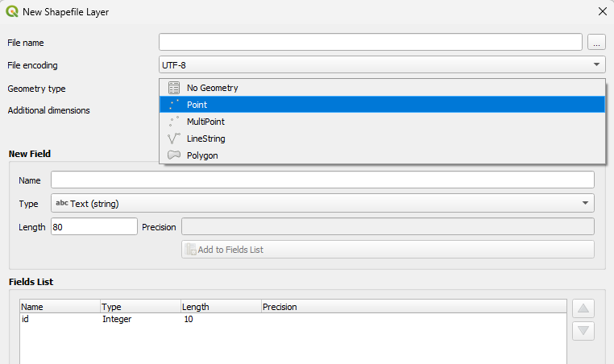Click the Precision column header
Image resolution: width=614 pixels, height=364 pixels.
[x=414, y=307]
